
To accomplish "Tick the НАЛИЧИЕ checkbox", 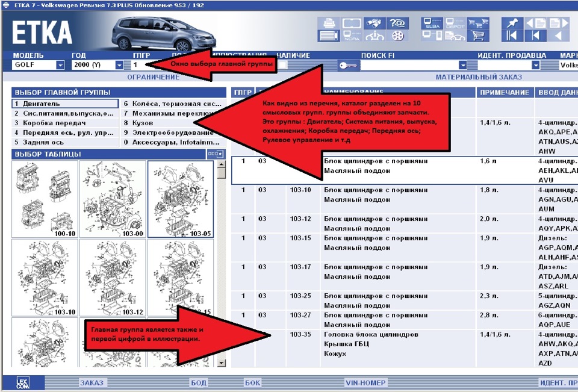I will point(282,65).
